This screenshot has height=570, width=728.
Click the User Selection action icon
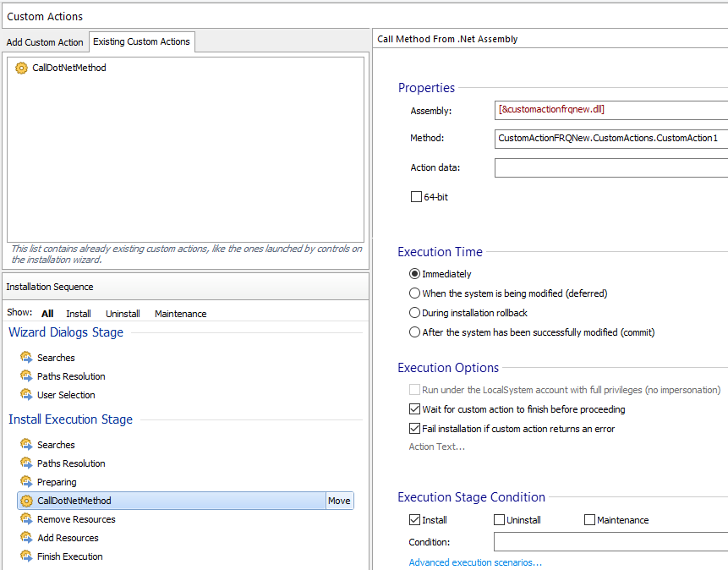point(26,395)
